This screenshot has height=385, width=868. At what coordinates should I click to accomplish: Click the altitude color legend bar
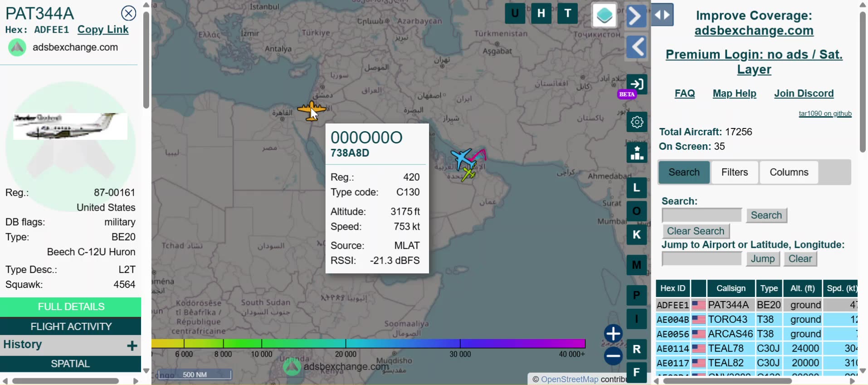[x=368, y=343]
